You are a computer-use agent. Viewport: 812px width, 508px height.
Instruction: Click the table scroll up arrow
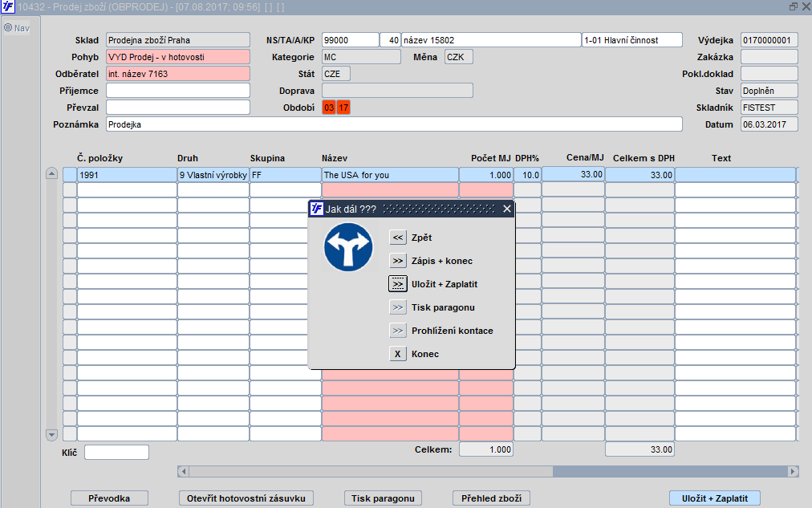coord(51,173)
